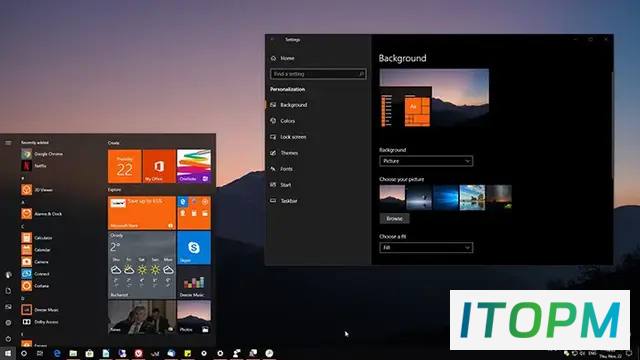640x360 pixels.
Task: Click the Browse button for pictures
Action: [x=394, y=218]
